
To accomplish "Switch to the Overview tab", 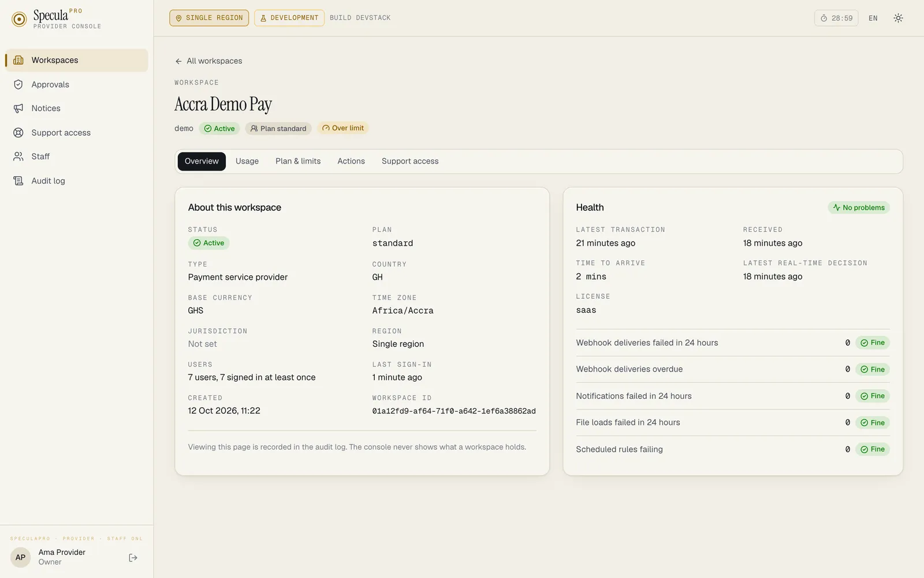I will tap(202, 161).
